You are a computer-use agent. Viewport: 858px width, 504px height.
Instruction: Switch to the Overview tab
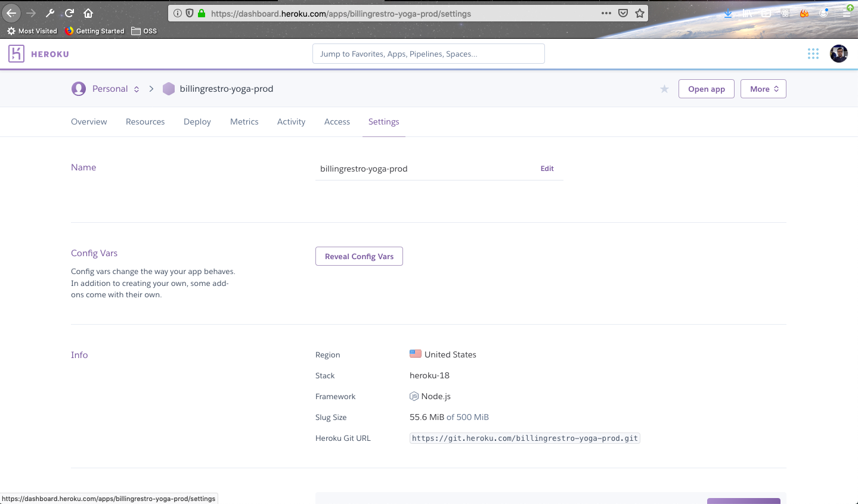89,122
